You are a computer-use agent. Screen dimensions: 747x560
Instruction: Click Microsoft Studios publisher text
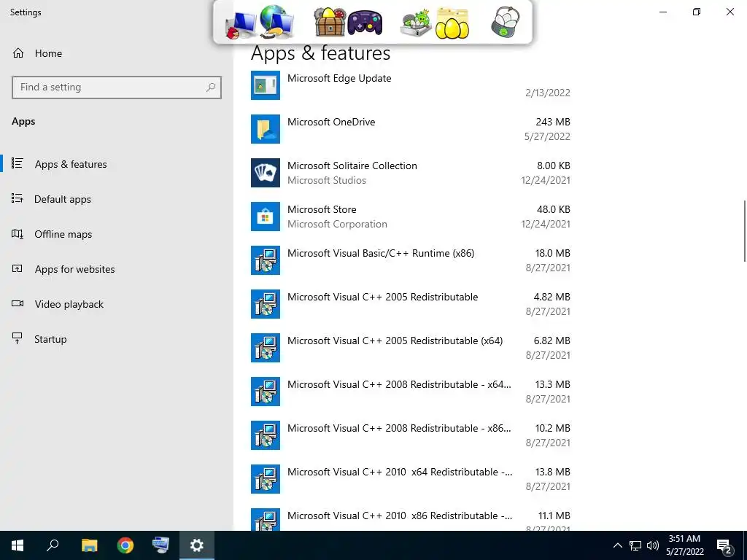coord(327,181)
